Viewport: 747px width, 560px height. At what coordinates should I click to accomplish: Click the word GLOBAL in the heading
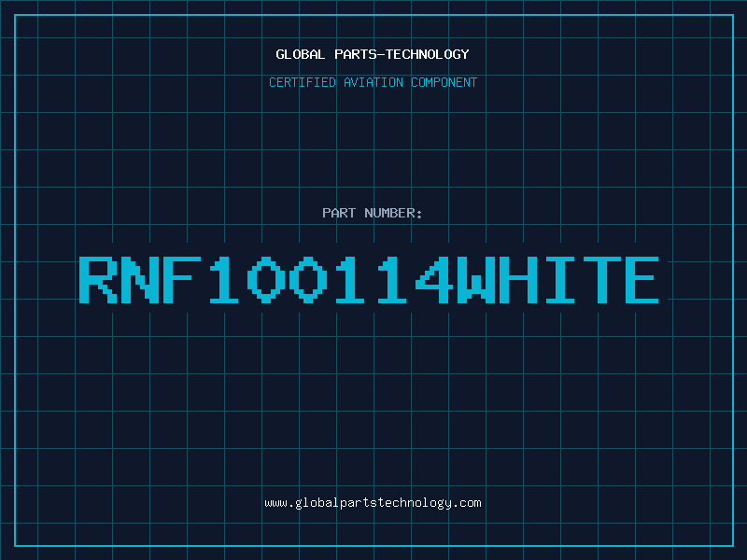point(299,54)
